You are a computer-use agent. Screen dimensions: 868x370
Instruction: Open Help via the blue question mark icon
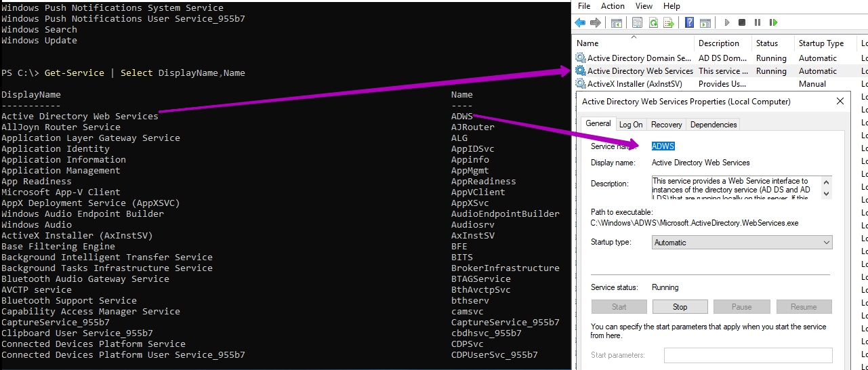coord(689,22)
